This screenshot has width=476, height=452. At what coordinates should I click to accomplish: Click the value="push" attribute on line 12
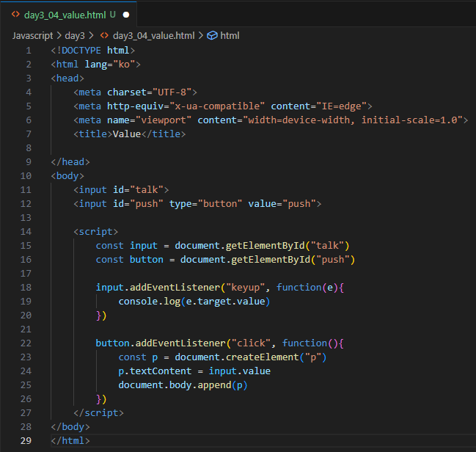(282, 204)
